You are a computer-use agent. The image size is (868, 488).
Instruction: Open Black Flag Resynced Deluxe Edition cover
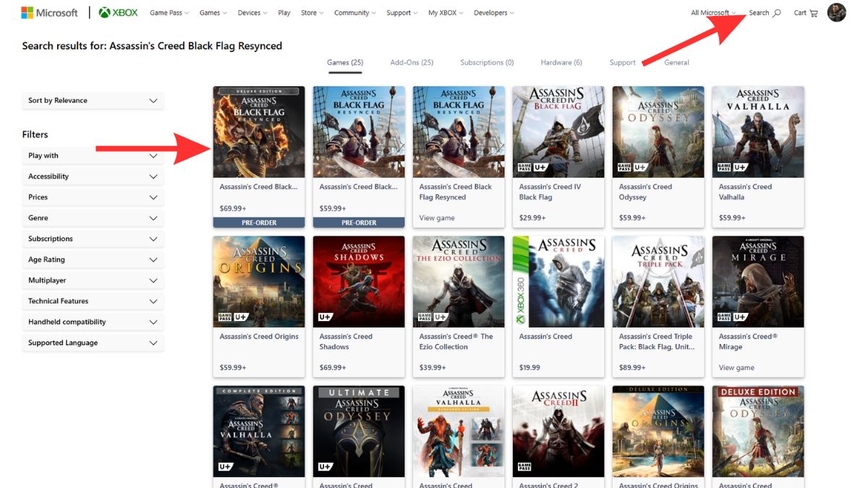259,132
